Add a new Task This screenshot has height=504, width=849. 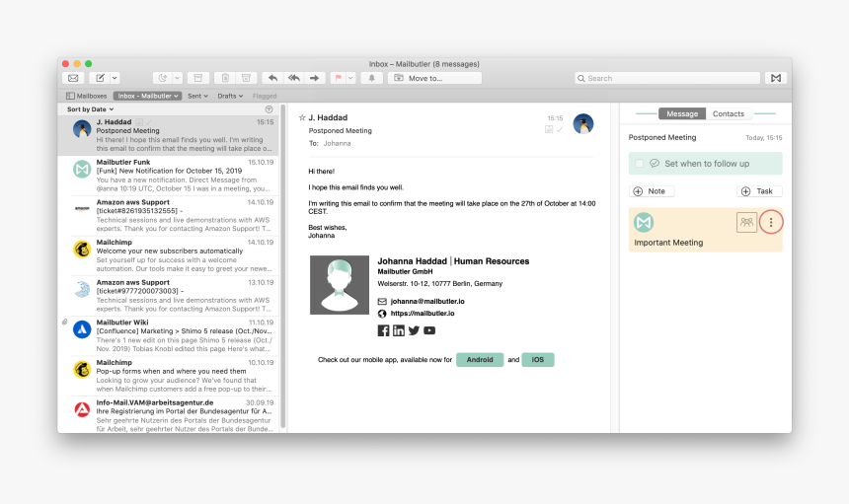click(x=759, y=191)
